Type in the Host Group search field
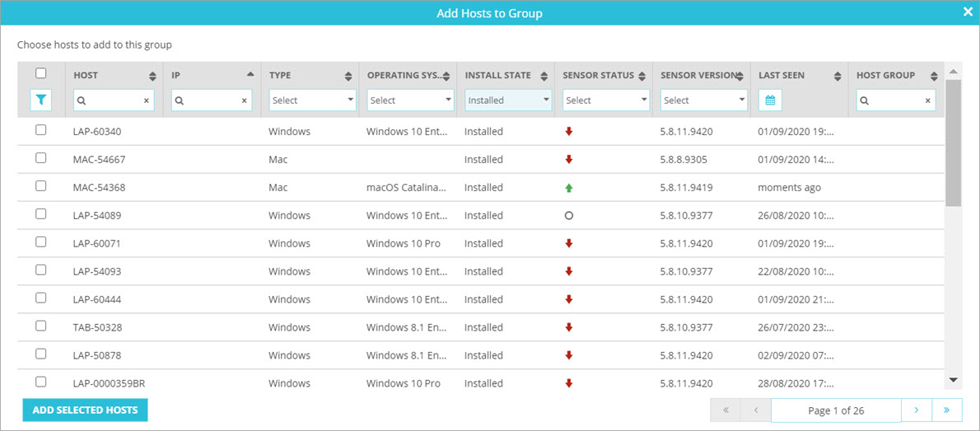 pos(891,101)
